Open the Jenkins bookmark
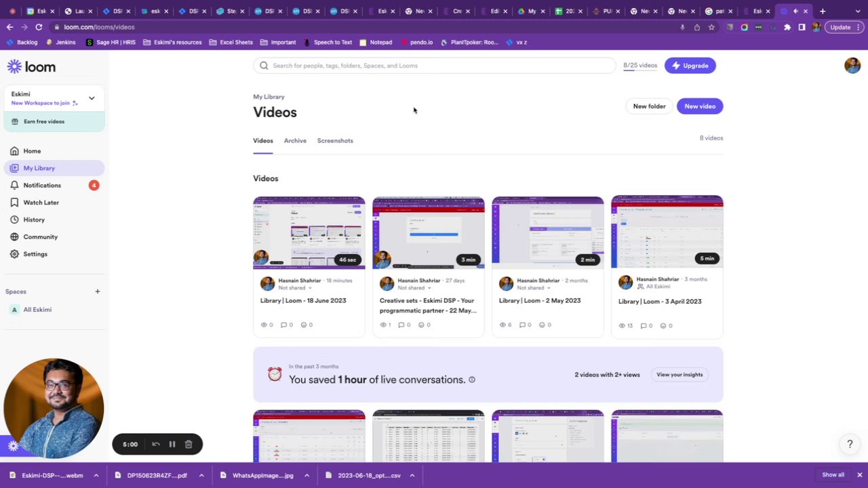 coord(61,42)
